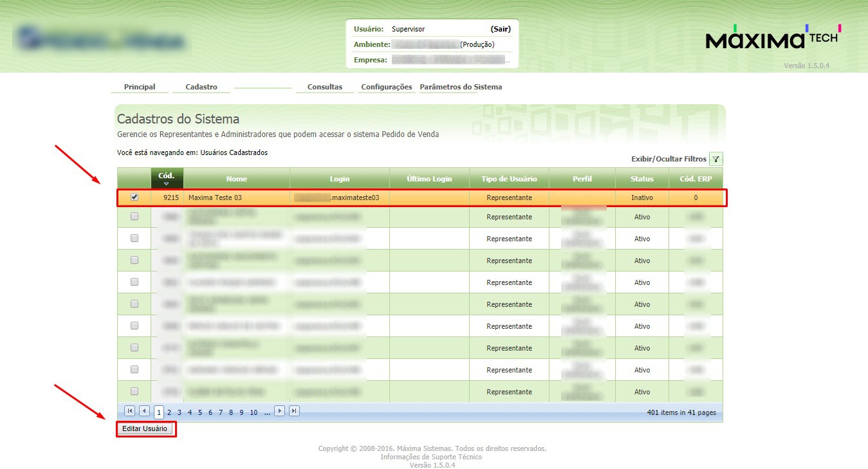868x469 pixels.
Task: Go to page 5 in pagination
Action: (200, 413)
